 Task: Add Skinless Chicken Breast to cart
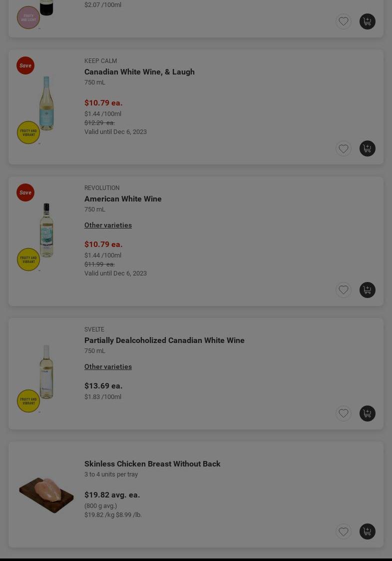click(x=367, y=531)
